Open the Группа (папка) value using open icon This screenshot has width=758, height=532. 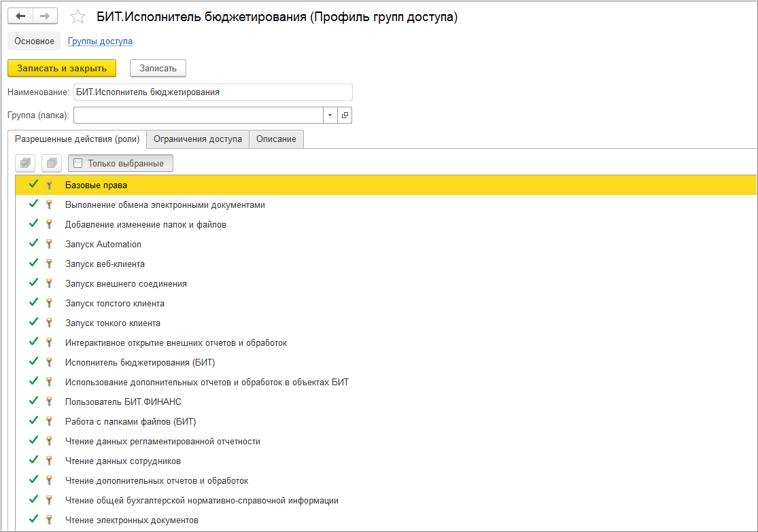pos(345,116)
